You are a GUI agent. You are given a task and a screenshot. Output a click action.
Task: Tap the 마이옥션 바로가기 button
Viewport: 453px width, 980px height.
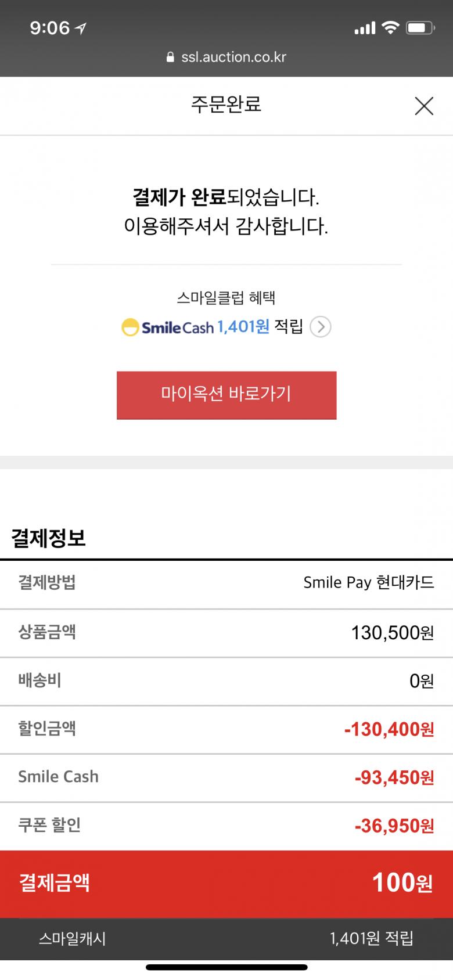(227, 395)
